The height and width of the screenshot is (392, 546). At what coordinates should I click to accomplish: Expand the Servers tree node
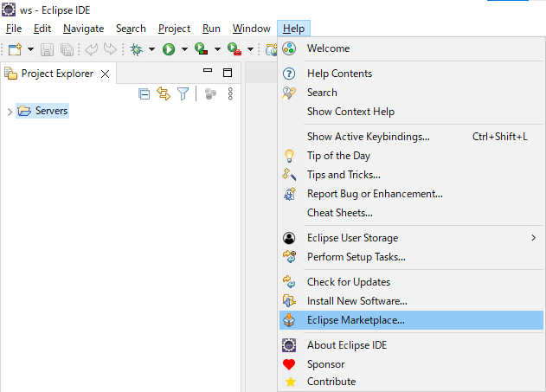10,112
